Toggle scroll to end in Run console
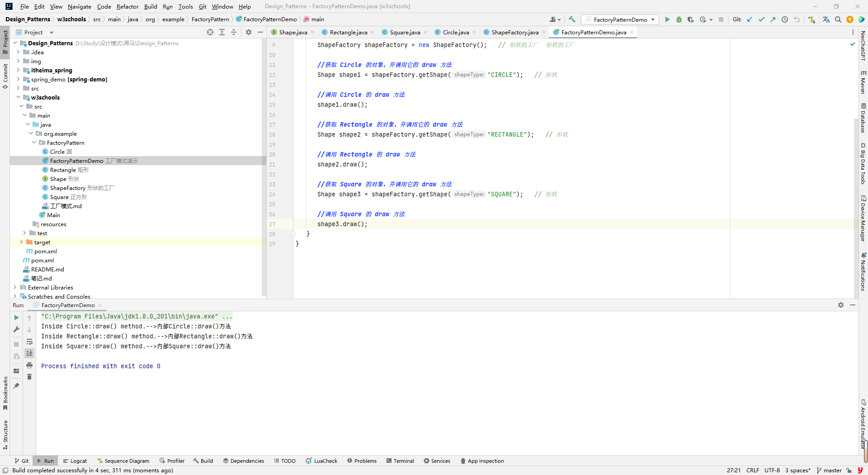868x475 pixels. [29, 353]
